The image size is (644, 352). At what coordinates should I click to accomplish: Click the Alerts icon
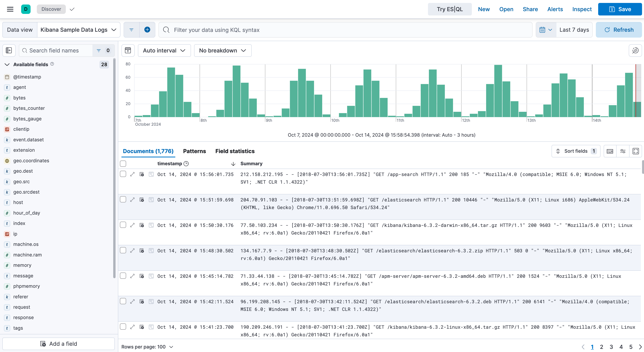pos(555,9)
